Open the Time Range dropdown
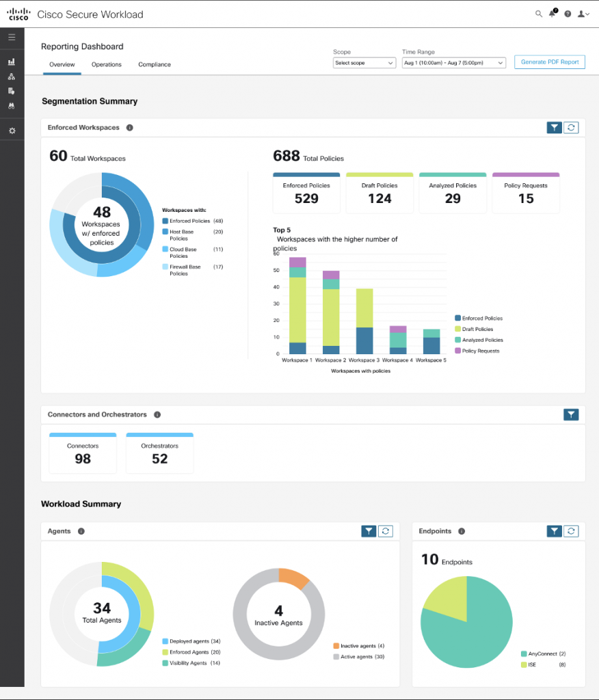Screen dimensions: 599x700 pyautogui.click(x=453, y=63)
